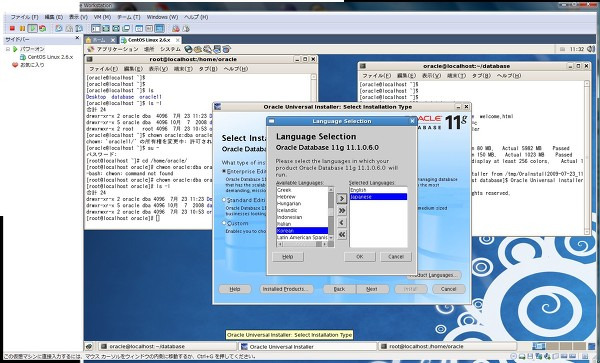
Task: Click the capture movie toolbar icon
Action: coord(176,28)
